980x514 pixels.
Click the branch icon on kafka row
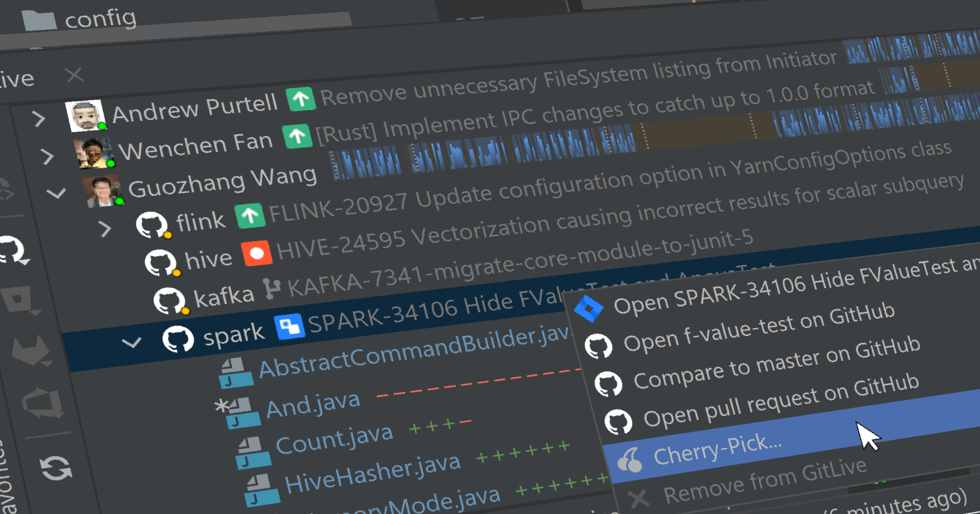(x=271, y=289)
